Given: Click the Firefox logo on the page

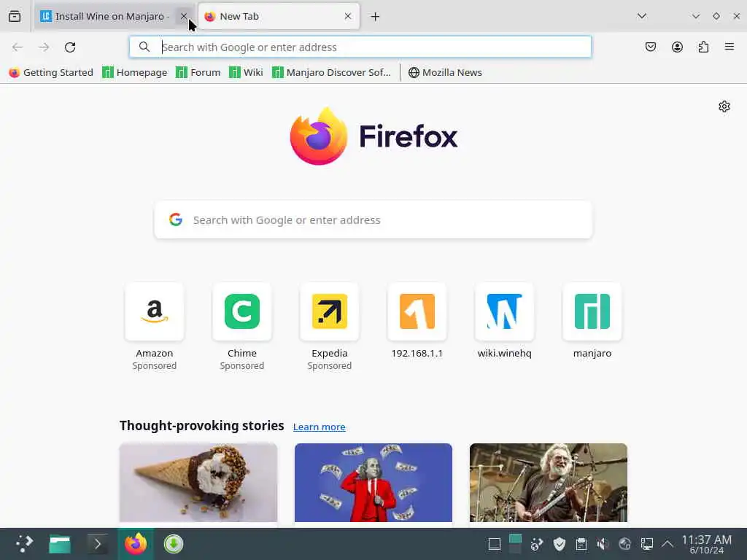Looking at the screenshot, I should click(373, 136).
